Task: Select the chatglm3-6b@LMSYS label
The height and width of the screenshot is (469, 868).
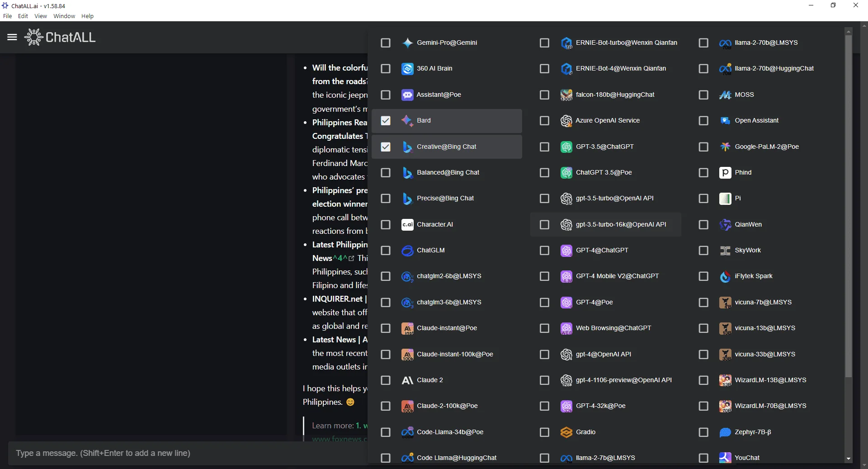Action: (x=449, y=303)
